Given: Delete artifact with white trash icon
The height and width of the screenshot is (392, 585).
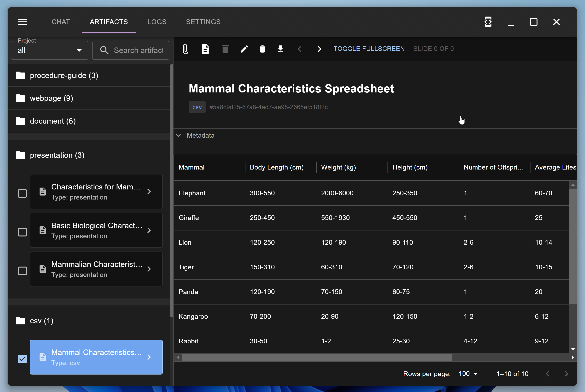Looking at the screenshot, I should click(x=262, y=49).
